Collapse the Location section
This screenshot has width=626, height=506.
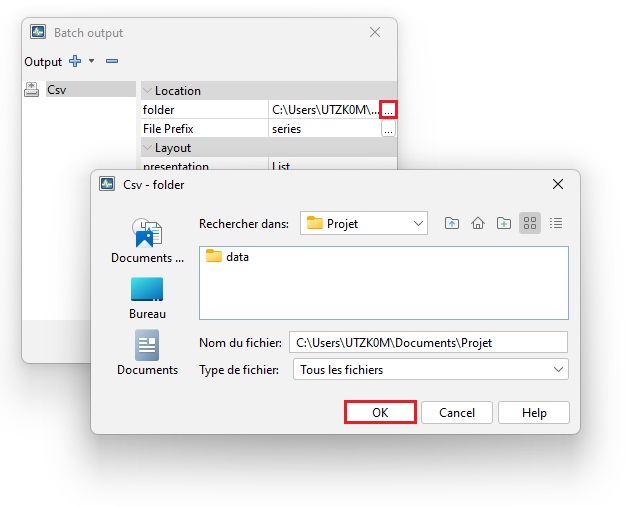coord(148,91)
